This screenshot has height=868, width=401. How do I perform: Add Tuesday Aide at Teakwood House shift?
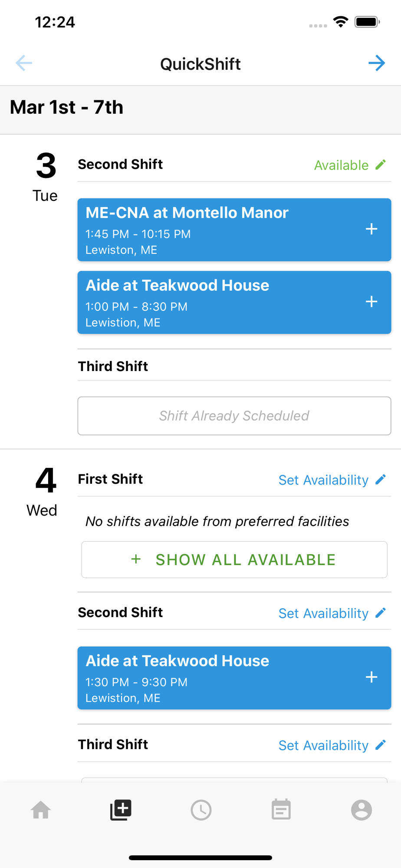click(371, 302)
